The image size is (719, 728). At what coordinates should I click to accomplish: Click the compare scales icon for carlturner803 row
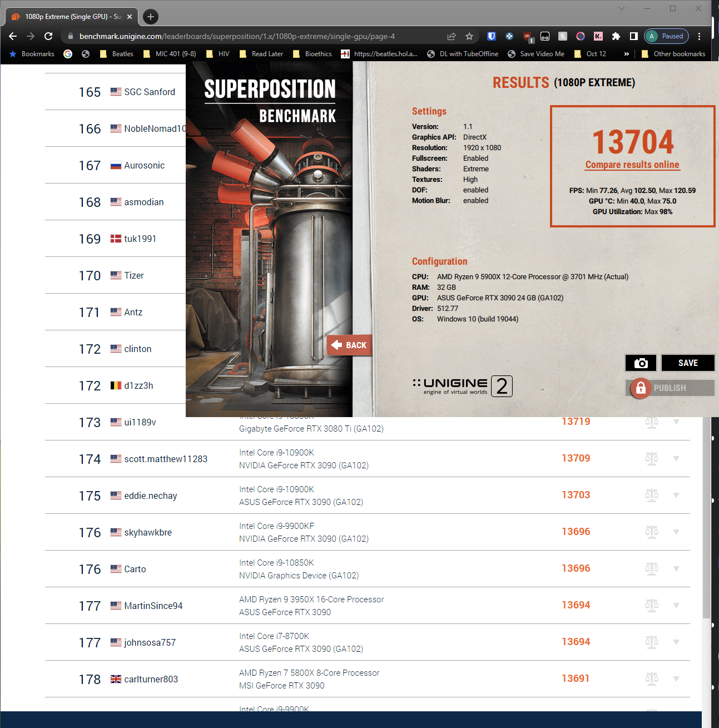(x=652, y=679)
